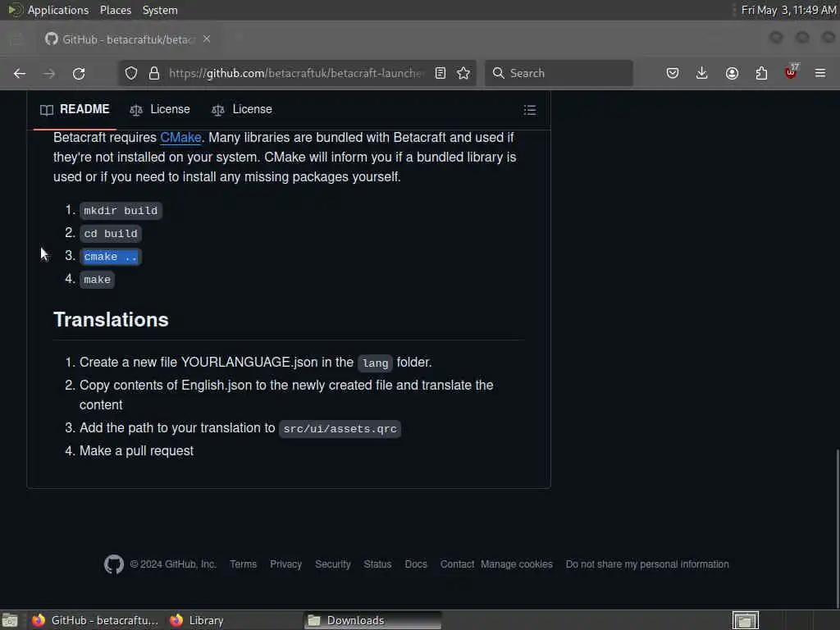Open the tracking protection shield icon
The height and width of the screenshot is (630, 840).
coord(131,73)
